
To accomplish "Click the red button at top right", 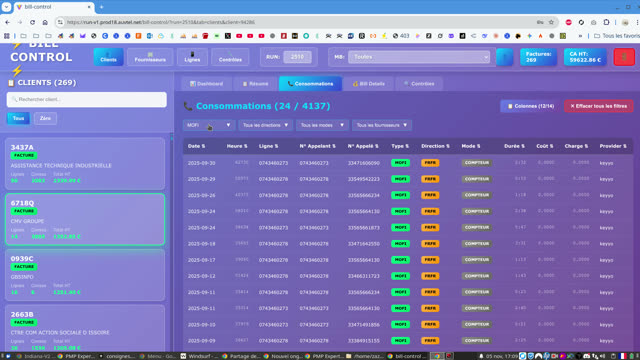I will tap(624, 57).
